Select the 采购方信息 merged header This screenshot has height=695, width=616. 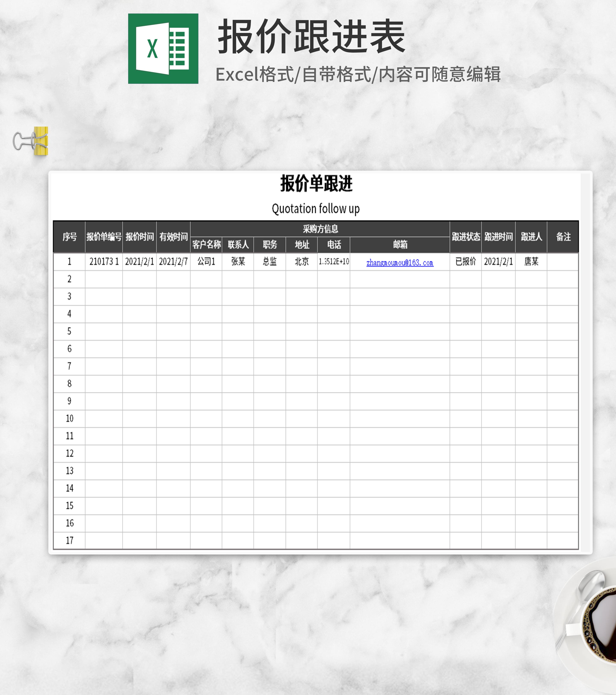coord(320,229)
